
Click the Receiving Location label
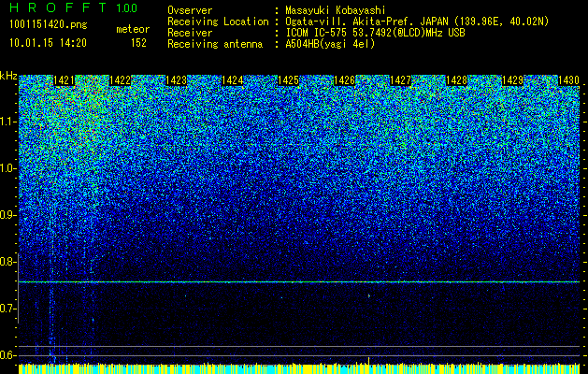(x=218, y=22)
